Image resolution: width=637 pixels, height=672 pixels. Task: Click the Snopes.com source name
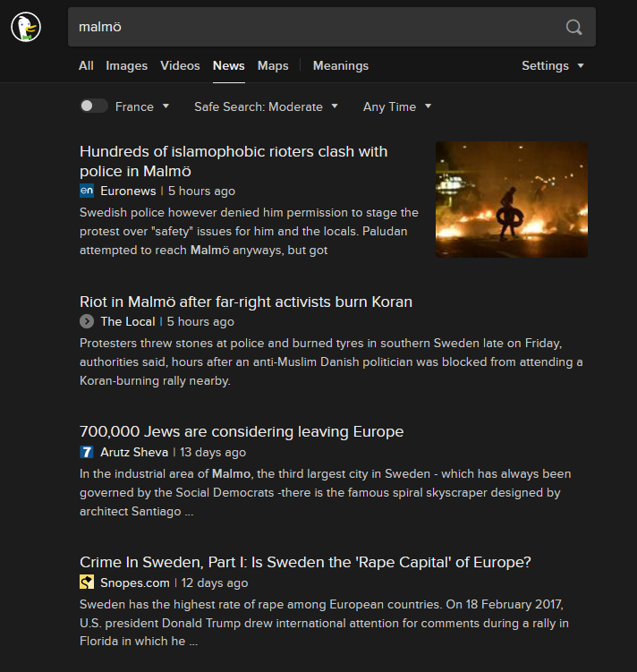(x=135, y=583)
